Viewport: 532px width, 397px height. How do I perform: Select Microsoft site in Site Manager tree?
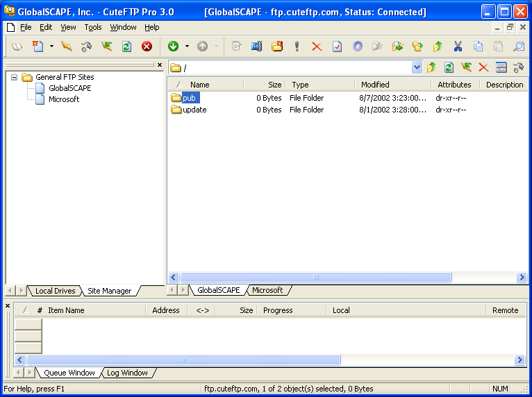point(64,99)
